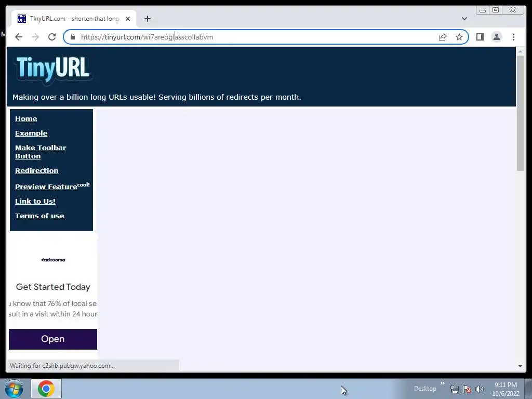This screenshot has width=532, height=399.
Task: Click the Chrome icon on the taskbar
Action: 46,389
